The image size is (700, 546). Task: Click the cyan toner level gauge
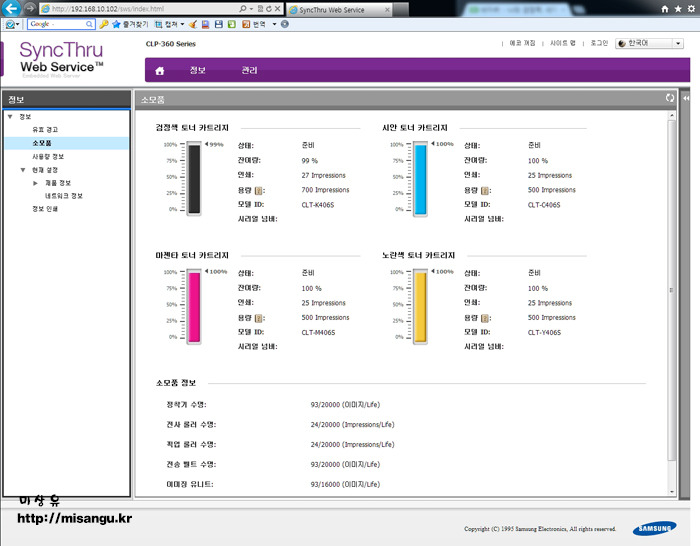pos(420,179)
